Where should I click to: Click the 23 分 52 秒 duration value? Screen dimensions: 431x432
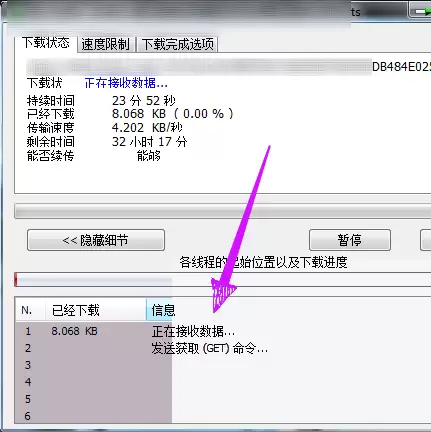click(144, 100)
